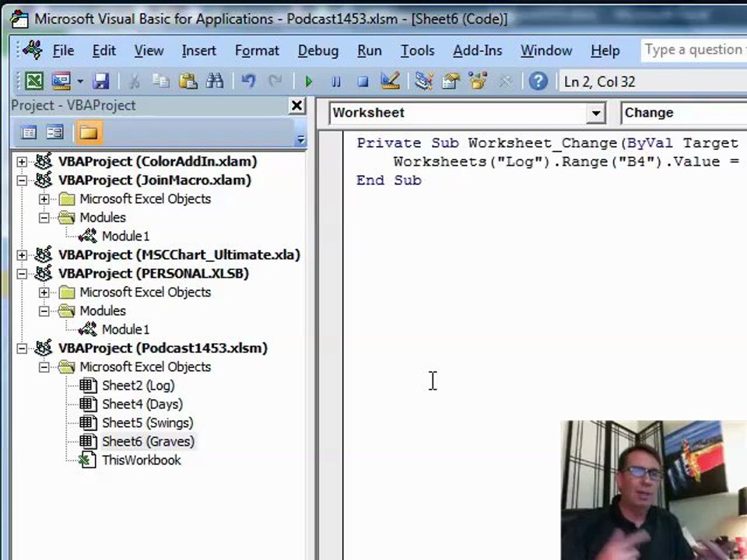Click the Worksheet_Change procedure name in code
747x560 pixels.
(542, 143)
